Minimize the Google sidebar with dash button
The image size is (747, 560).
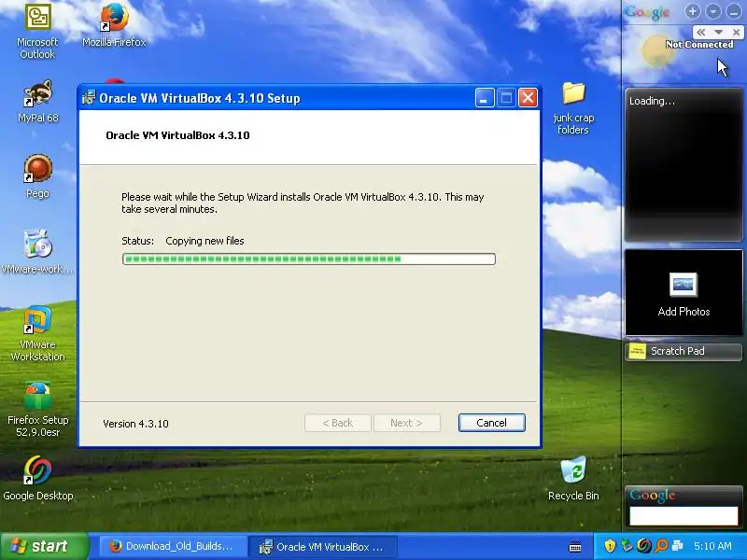734,11
